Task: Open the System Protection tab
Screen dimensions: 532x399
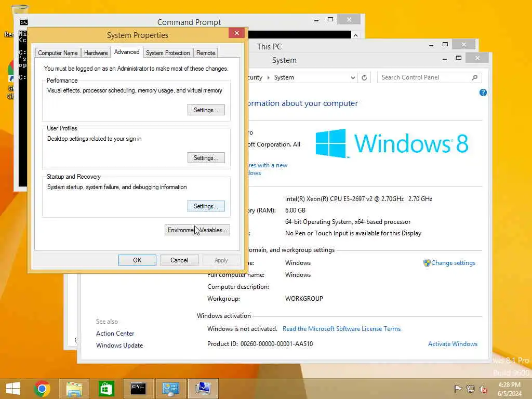Action: click(x=168, y=53)
